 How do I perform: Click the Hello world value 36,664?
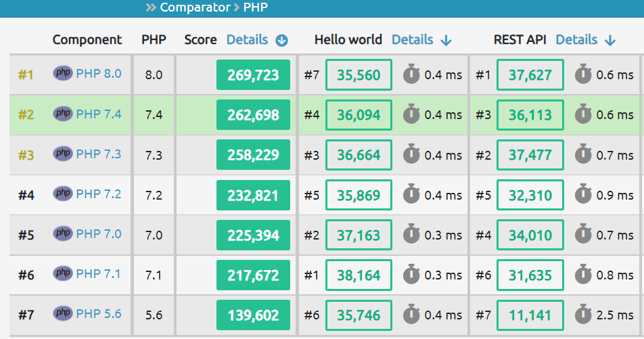359,155
